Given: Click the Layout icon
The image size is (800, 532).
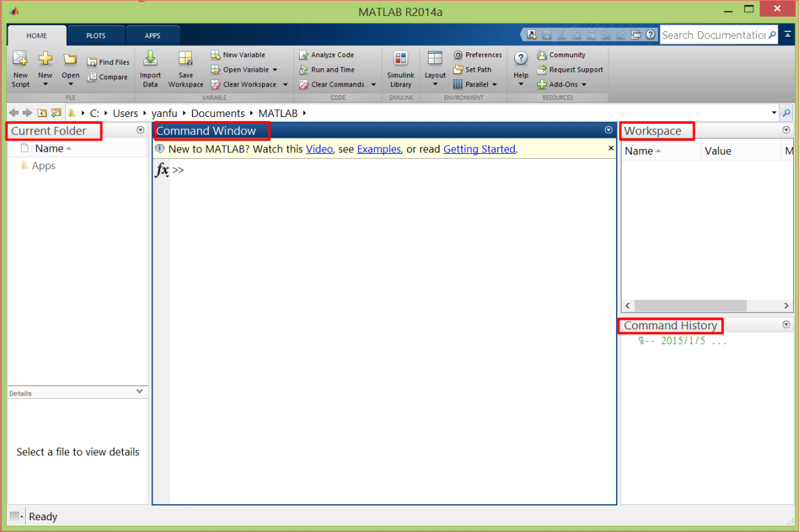Looking at the screenshot, I should (435, 58).
